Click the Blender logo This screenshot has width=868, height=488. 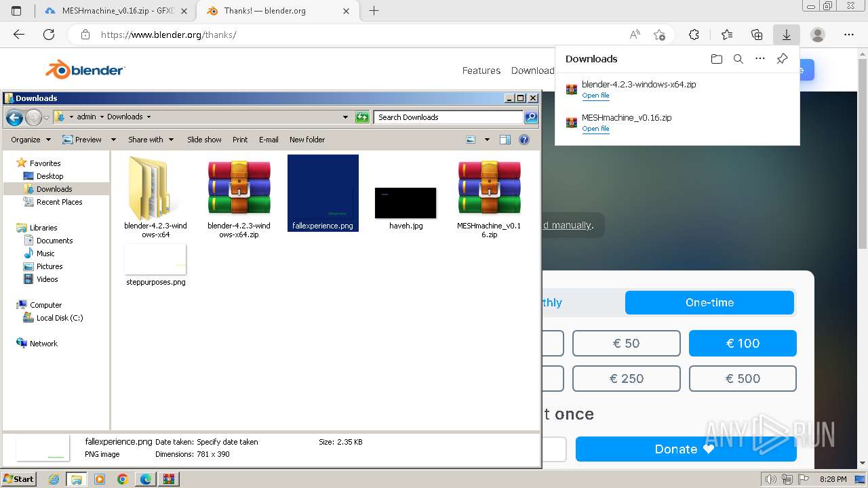coord(85,70)
